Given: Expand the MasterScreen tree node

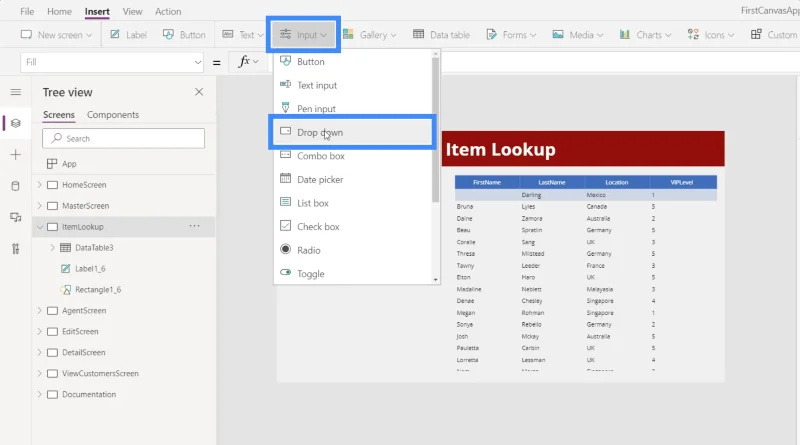Looking at the screenshot, I should [40, 206].
